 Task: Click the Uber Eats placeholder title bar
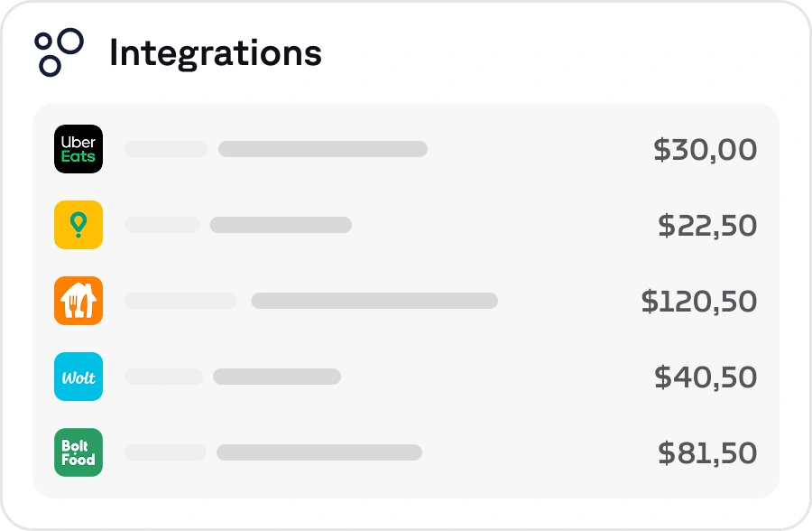[164, 149]
